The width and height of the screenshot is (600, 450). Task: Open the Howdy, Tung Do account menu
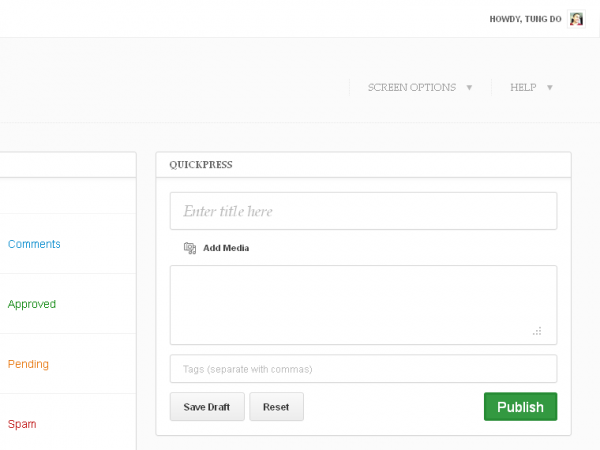(x=525, y=19)
